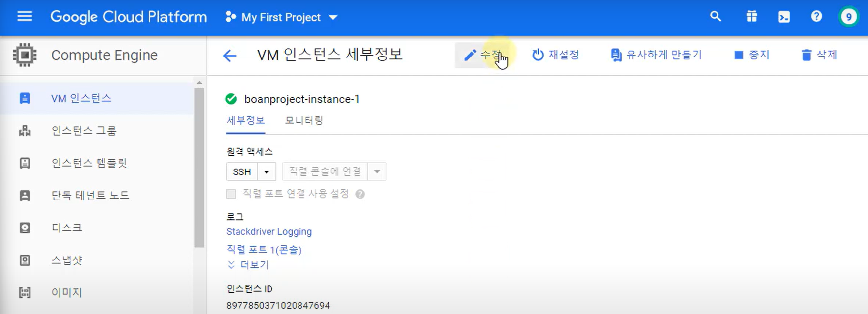Open 직렬 포트 1(콘솔) link
The width and height of the screenshot is (868, 314).
coord(264,250)
